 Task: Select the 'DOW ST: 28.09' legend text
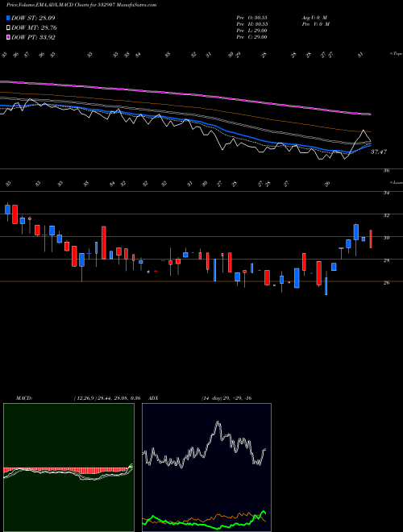point(33,18)
